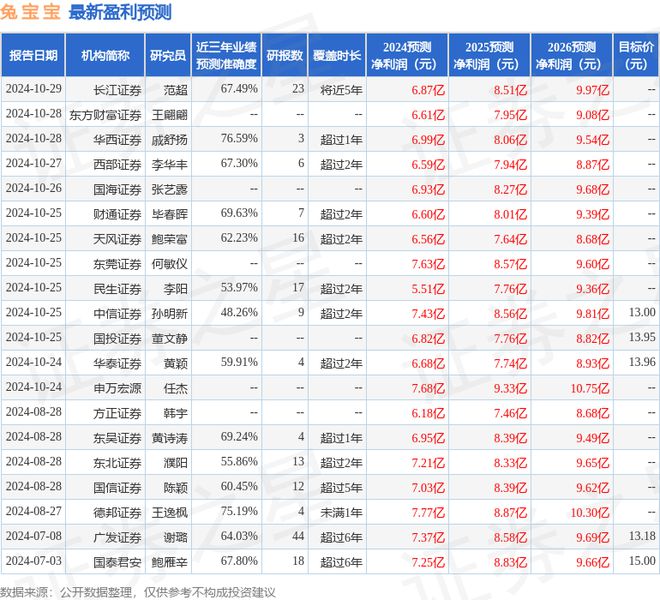Click the 13.18 target price value

click(x=642, y=536)
